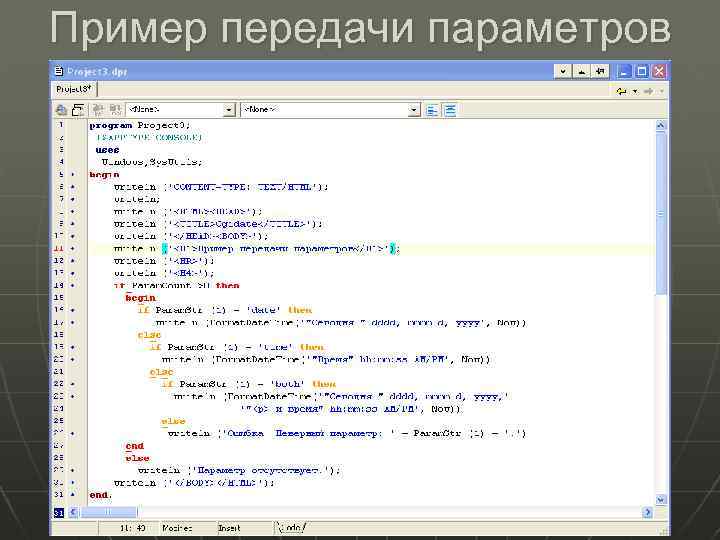Click the {$APPTYPE CONSOLE} directive line
This screenshot has width=720, height=540.
[149, 137]
